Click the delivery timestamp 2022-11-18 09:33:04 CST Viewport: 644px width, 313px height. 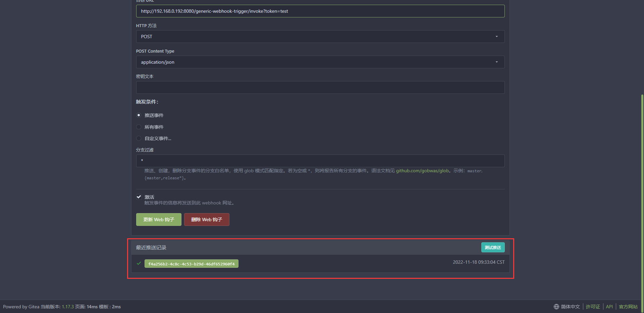(x=479, y=262)
